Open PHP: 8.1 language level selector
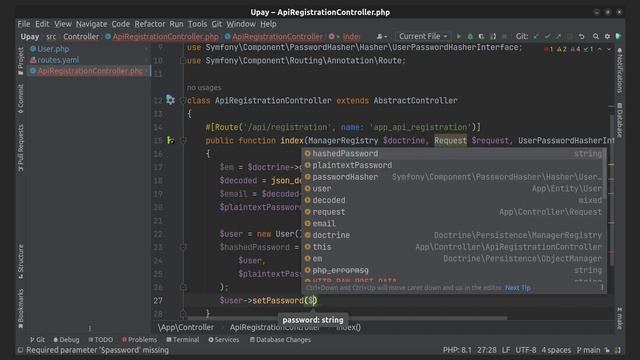 point(457,350)
